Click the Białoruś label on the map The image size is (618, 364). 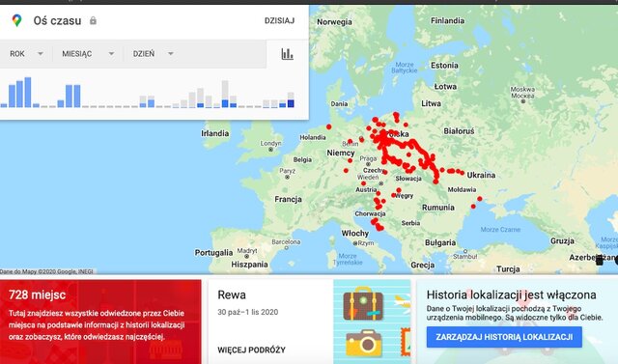click(x=459, y=131)
